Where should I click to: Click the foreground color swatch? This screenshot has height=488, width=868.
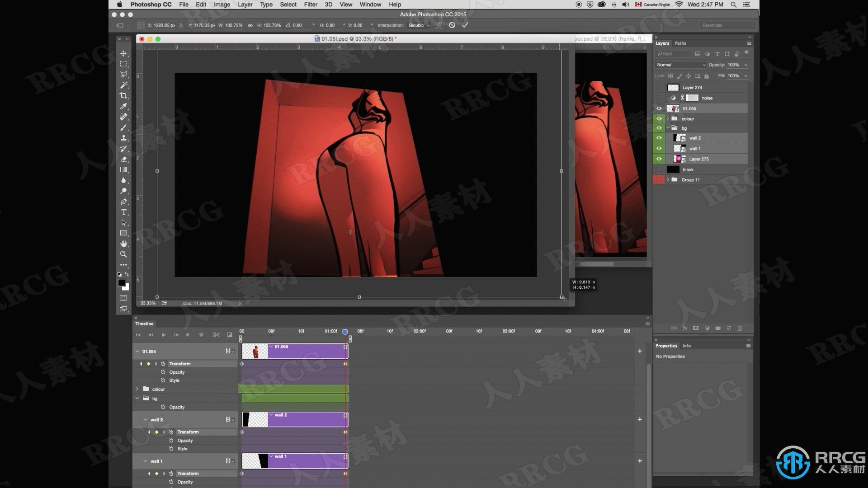tap(121, 282)
